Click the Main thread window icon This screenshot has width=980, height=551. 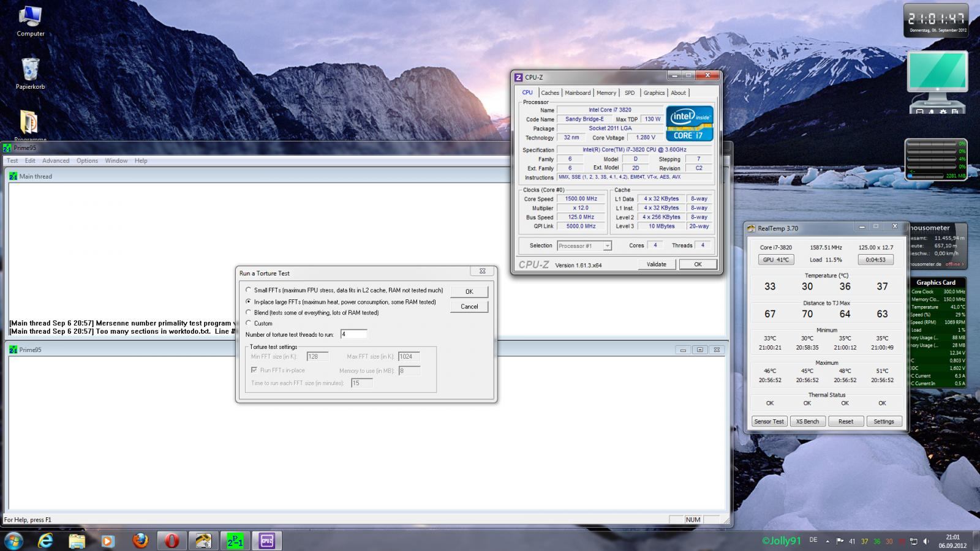click(13, 176)
